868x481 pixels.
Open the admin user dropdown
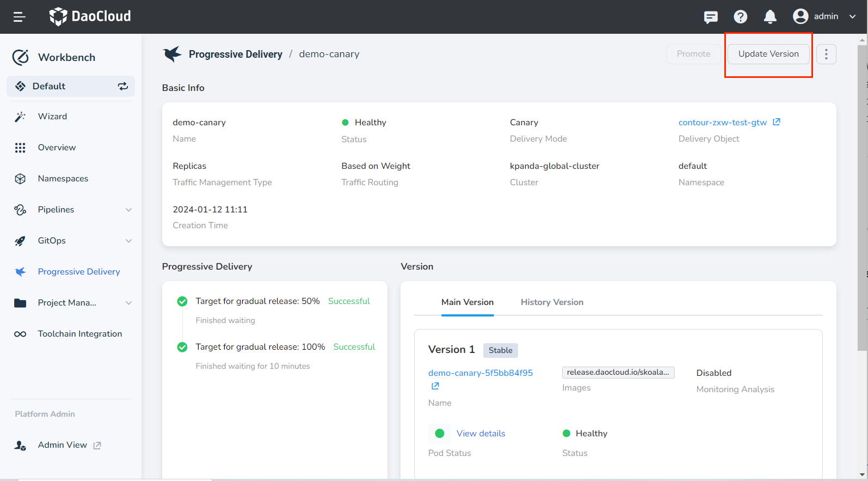click(x=824, y=16)
